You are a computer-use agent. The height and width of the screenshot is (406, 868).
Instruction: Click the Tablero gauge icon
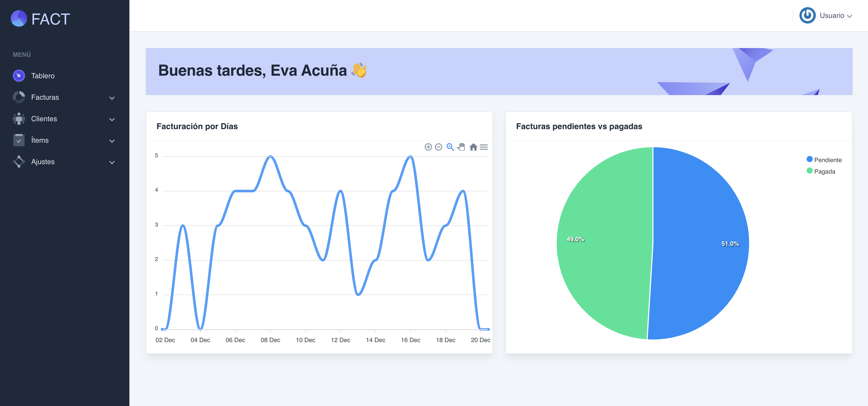tap(19, 75)
